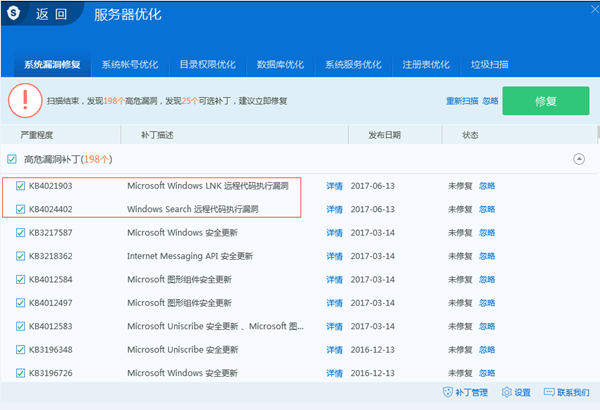Uncheck the KB4021903 patch checkbox
The height and width of the screenshot is (410, 600).
point(20,186)
